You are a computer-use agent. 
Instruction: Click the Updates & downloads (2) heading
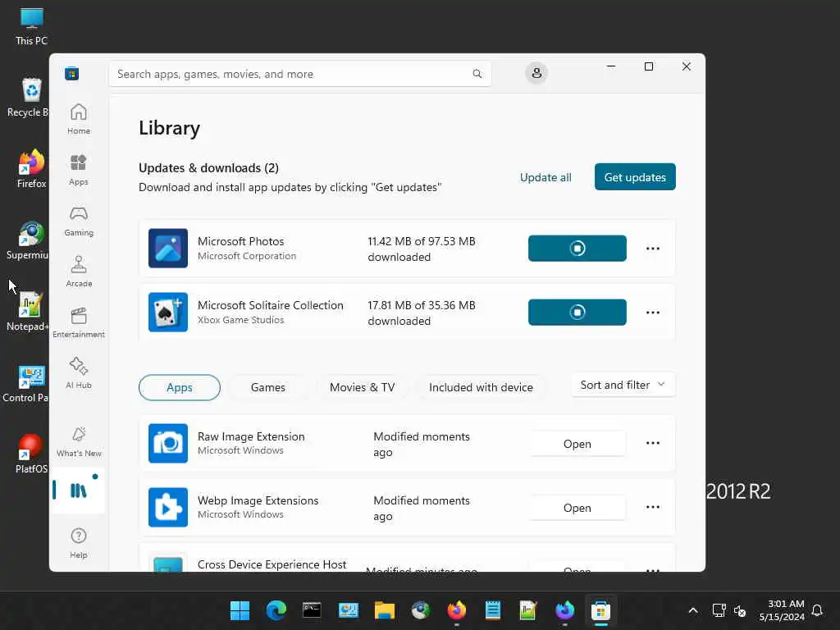click(x=208, y=167)
